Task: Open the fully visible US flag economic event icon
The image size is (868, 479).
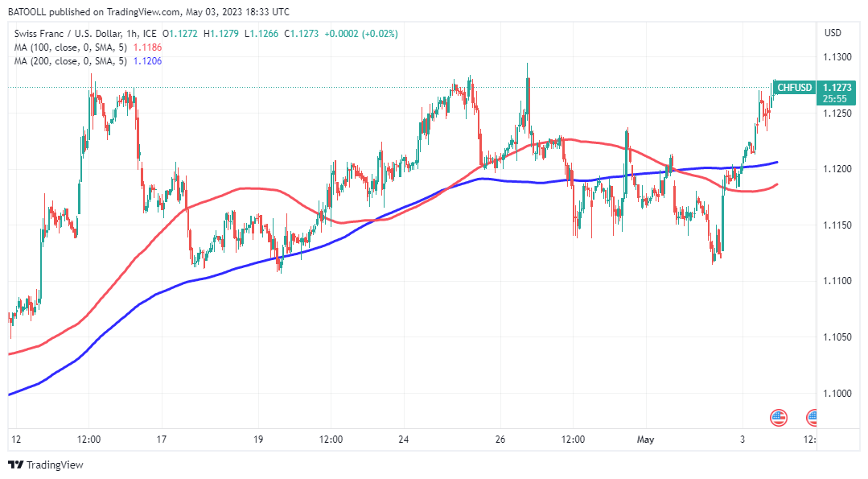Action: pyautogui.click(x=778, y=417)
